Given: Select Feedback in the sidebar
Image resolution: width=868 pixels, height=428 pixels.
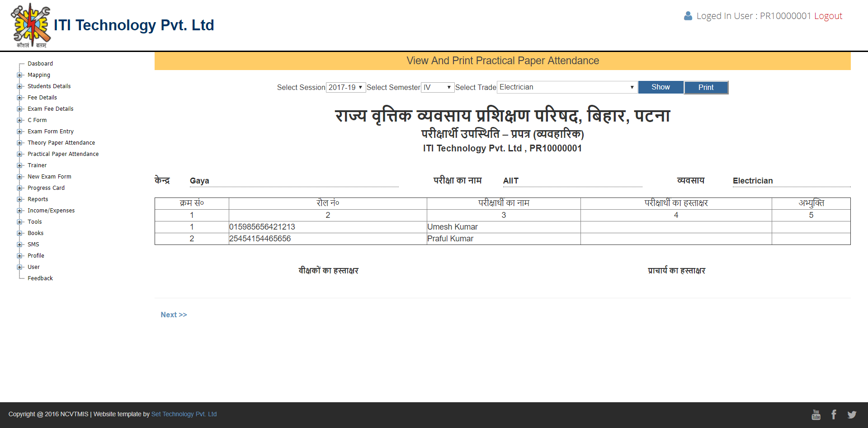Looking at the screenshot, I should [x=40, y=278].
